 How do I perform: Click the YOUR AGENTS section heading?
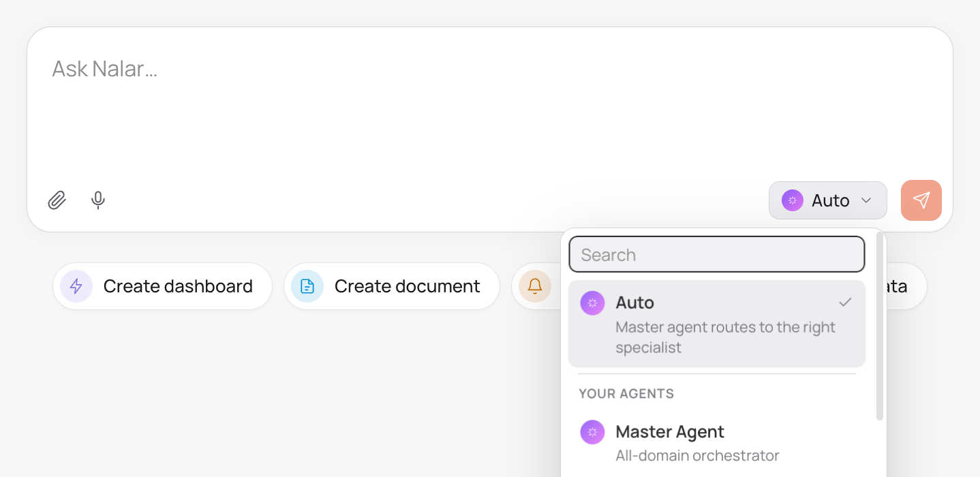coord(626,394)
